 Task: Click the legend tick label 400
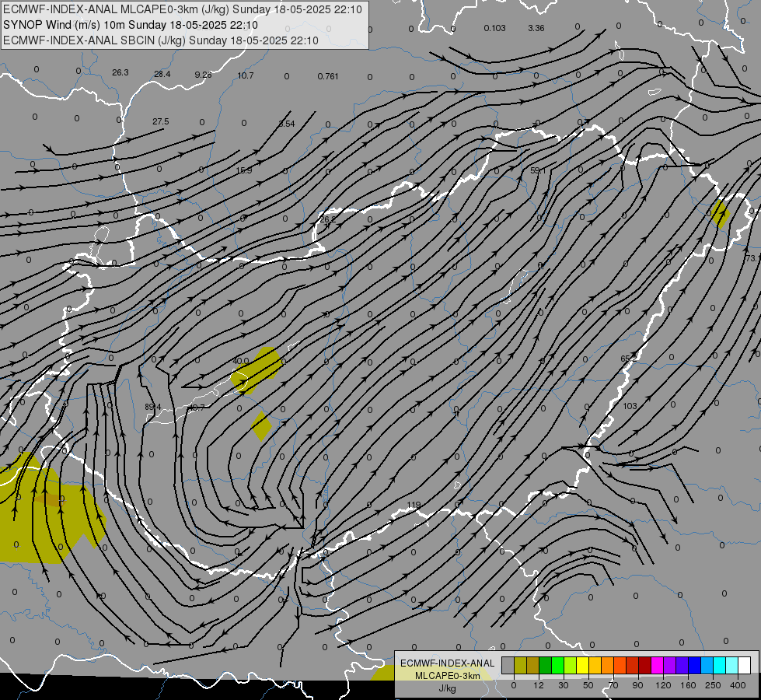click(738, 685)
